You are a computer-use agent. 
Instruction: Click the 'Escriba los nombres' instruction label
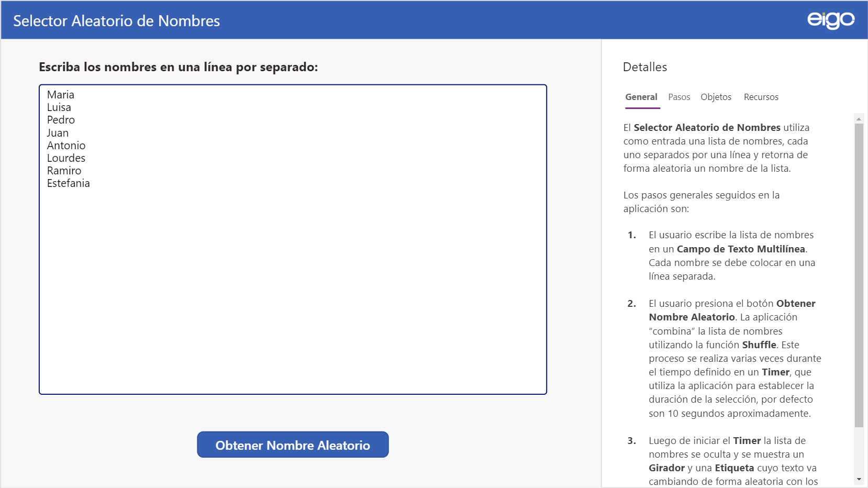[x=179, y=67]
